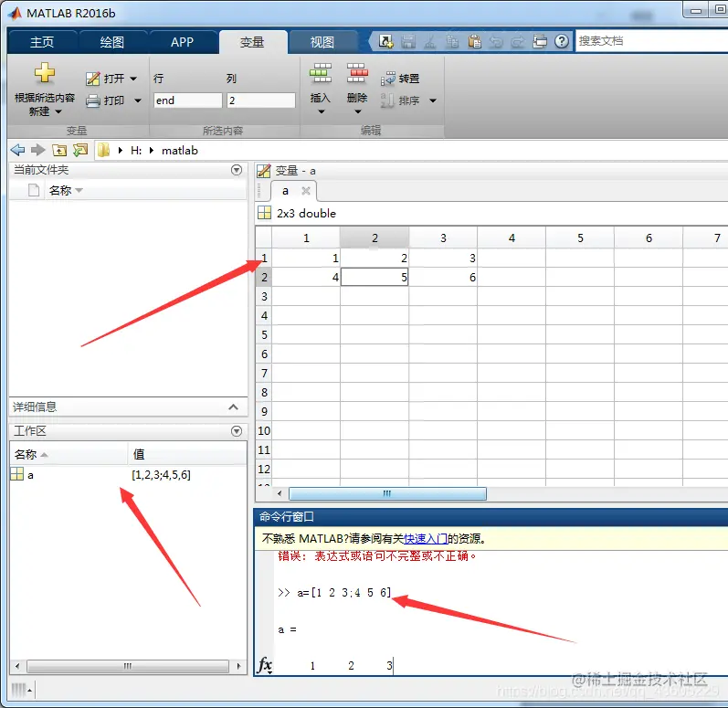The image size is (728, 708).
Task: Click the Insert rows icon
Action: coord(321,73)
